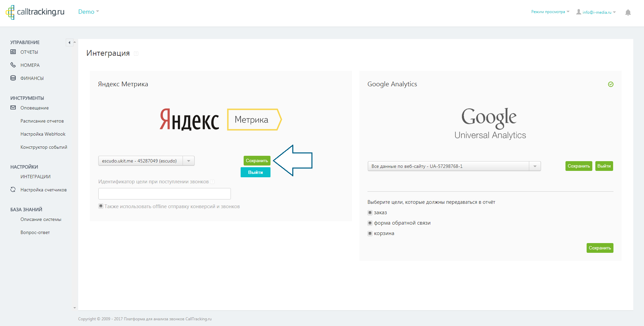The width and height of the screenshot is (644, 326).
Task: Open the Все данные по веб-сайту dropdown
Action: (x=454, y=166)
